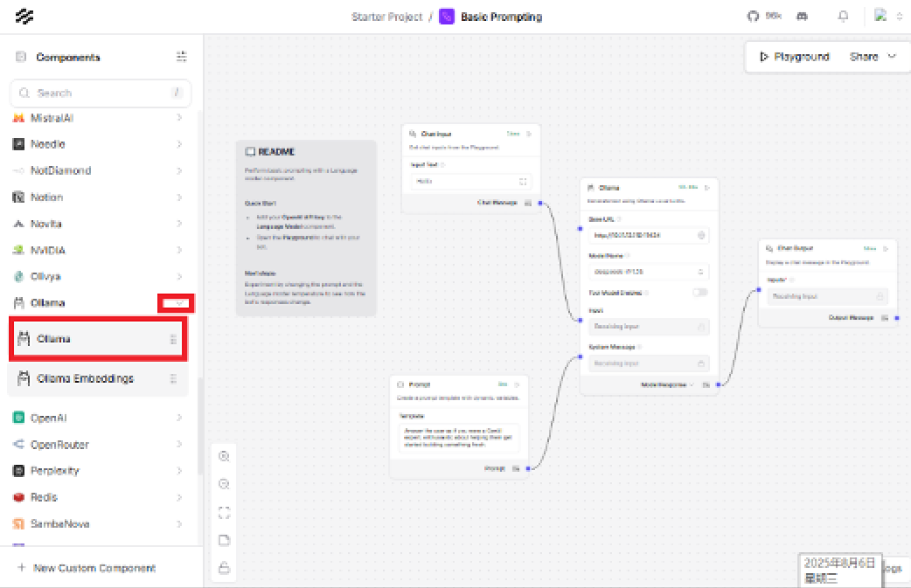Open the Playground

click(x=794, y=57)
